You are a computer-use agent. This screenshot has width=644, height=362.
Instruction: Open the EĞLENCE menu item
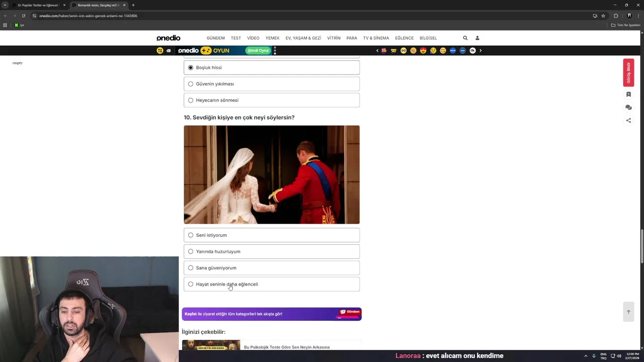404,38
